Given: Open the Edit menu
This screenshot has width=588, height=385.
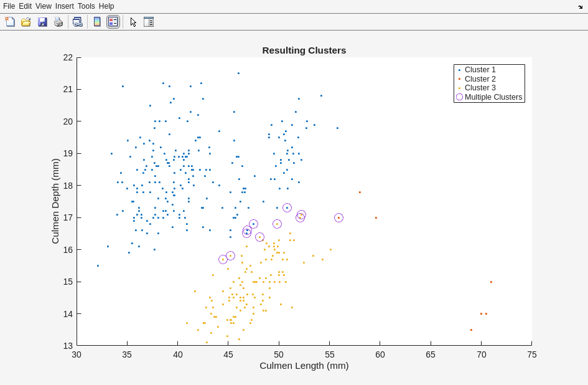Looking at the screenshot, I should [x=25, y=6].
